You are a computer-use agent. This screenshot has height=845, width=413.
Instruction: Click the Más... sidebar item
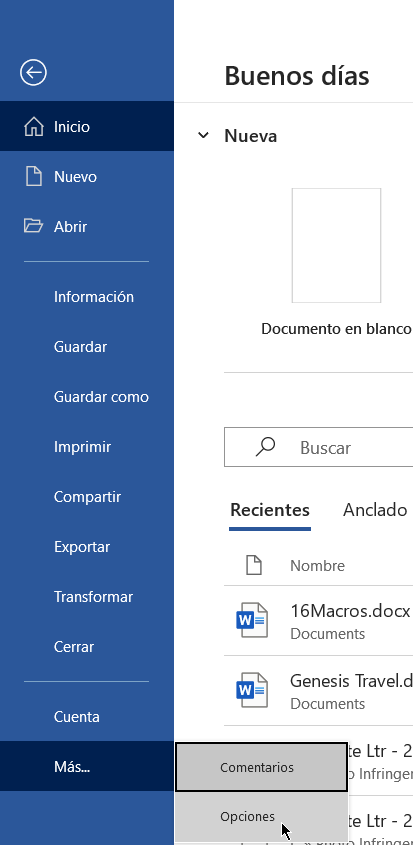[x=87, y=766]
